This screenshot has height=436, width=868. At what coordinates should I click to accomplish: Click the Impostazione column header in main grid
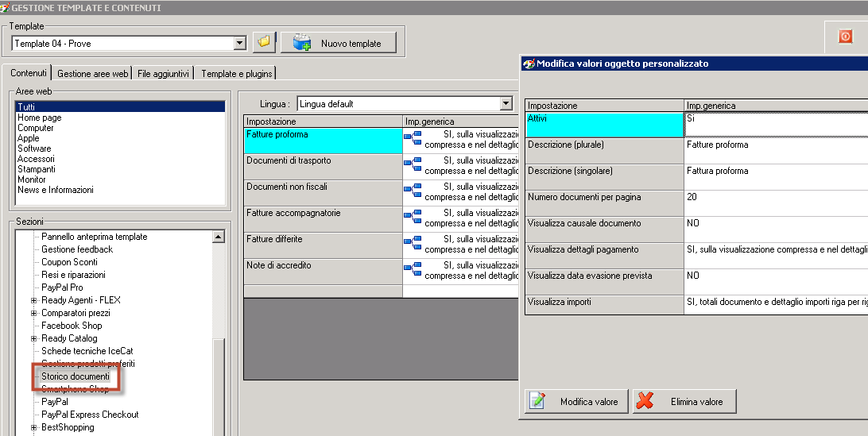coord(324,122)
